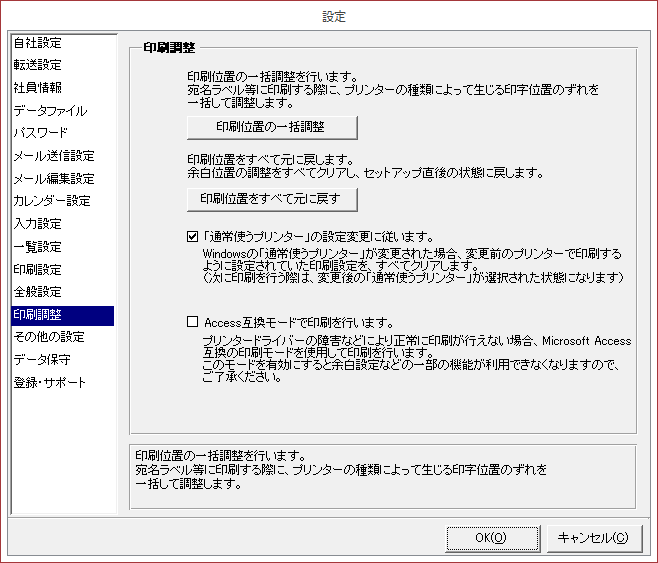Click the キャンセル(C) button
Viewport: 658px width, 563px height.
pyautogui.click(x=594, y=538)
